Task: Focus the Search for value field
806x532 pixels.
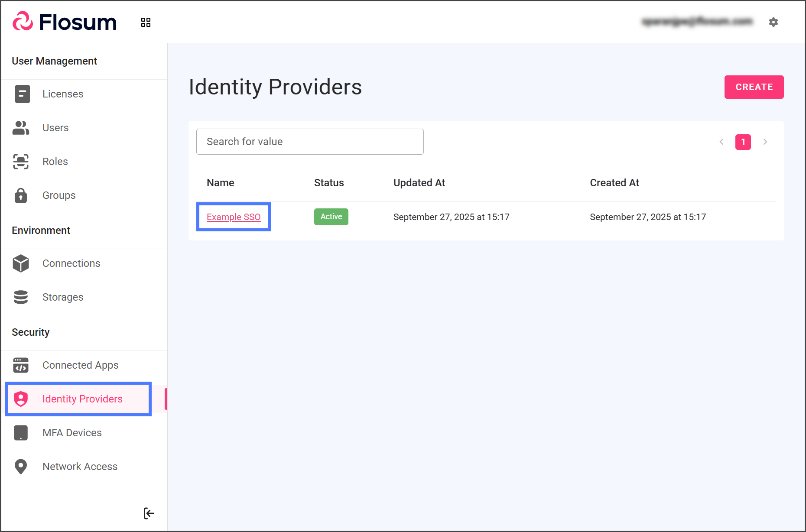Action: 310,142
